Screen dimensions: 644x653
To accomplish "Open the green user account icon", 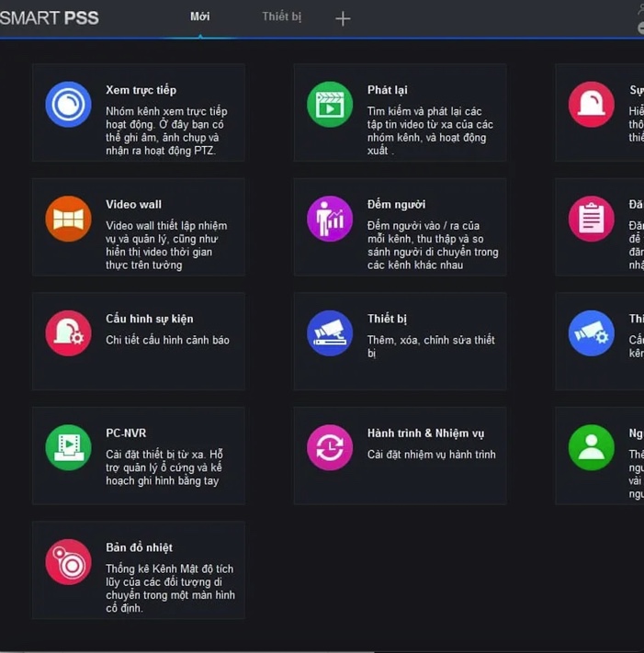I will [592, 447].
